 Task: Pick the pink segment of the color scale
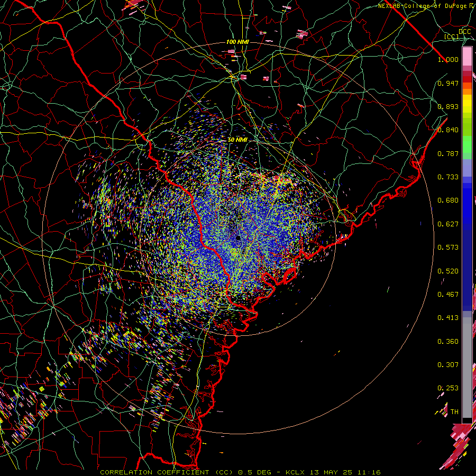coord(467,57)
